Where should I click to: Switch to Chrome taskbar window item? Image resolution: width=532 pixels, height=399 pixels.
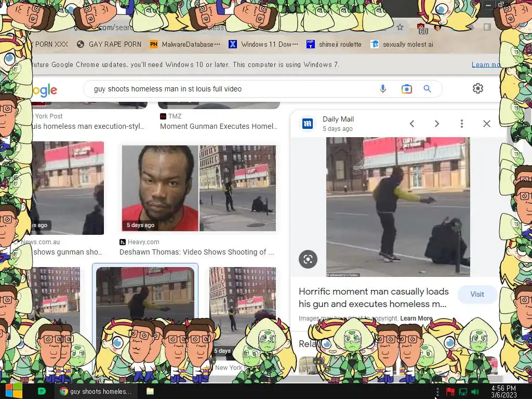coord(96,391)
